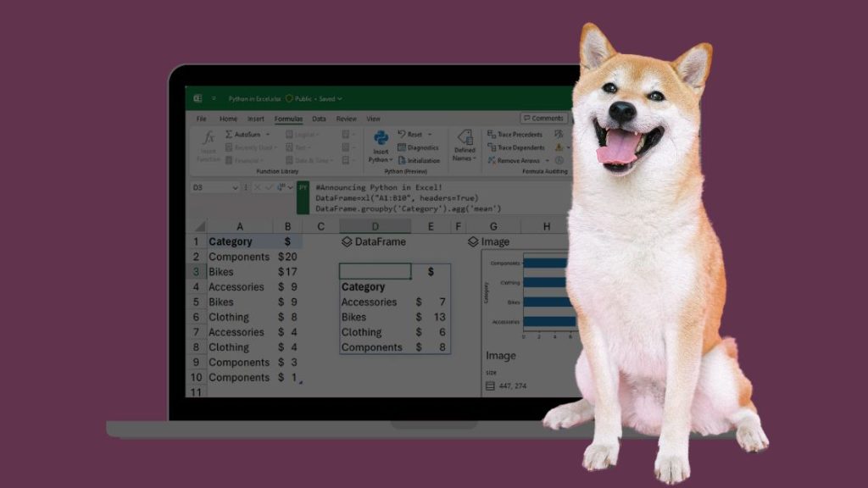Open the Home ribbon tab
The height and width of the screenshot is (488, 868).
228,119
